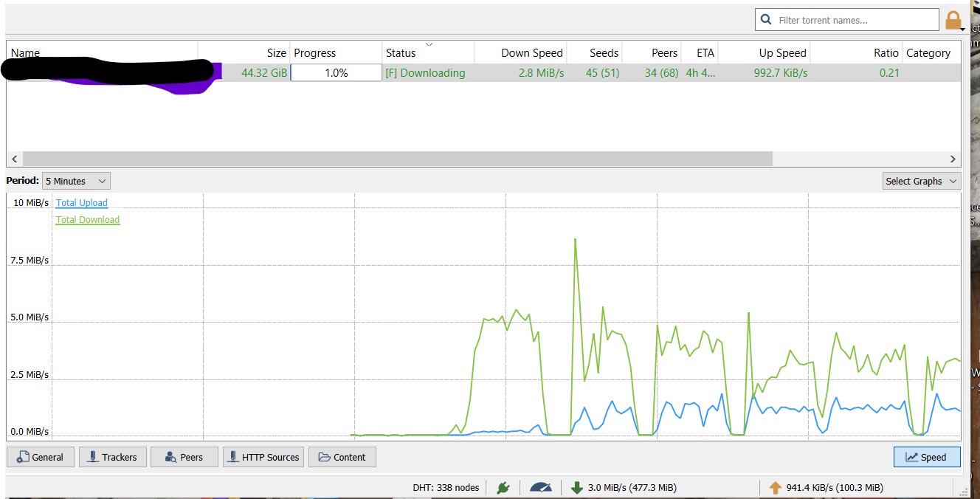Click the connection status plug icon
The width and height of the screenshot is (980, 499).
coord(503,487)
